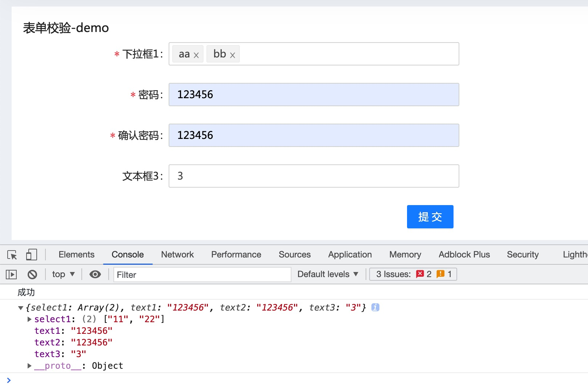Open the Lighthouse tab
The image size is (588, 392).
coord(575,255)
